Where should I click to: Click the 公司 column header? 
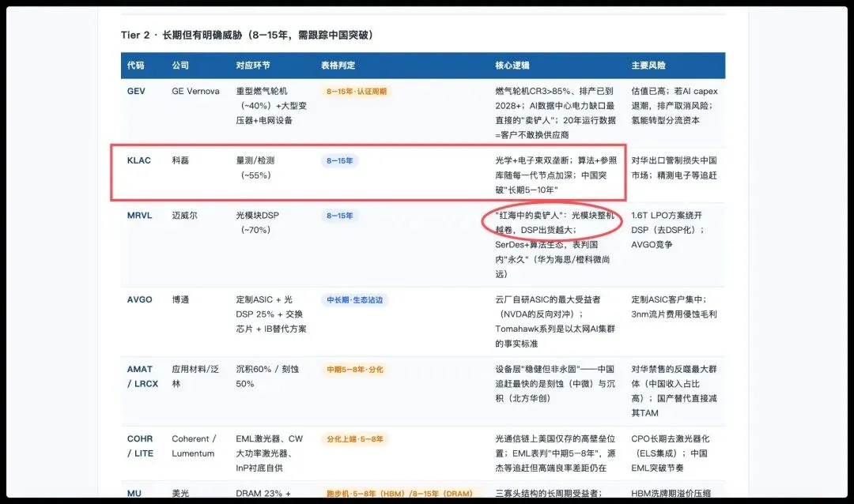pos(180,66)
